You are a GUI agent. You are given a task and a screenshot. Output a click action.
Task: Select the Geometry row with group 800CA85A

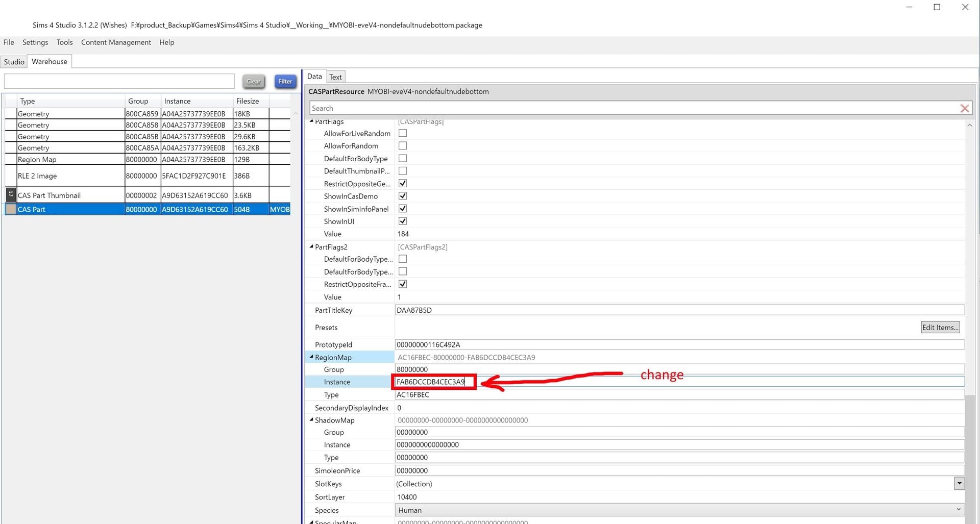click(x=148, y=148)
